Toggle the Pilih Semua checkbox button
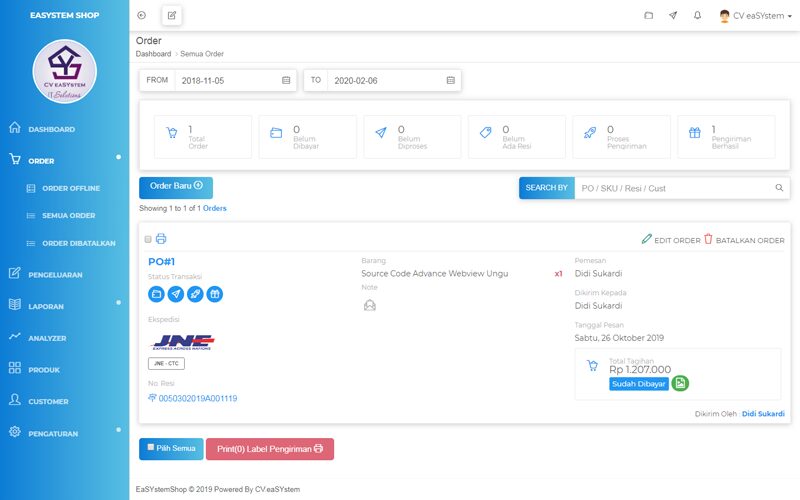This screenshot has width=800, height=500. point(171,448)
